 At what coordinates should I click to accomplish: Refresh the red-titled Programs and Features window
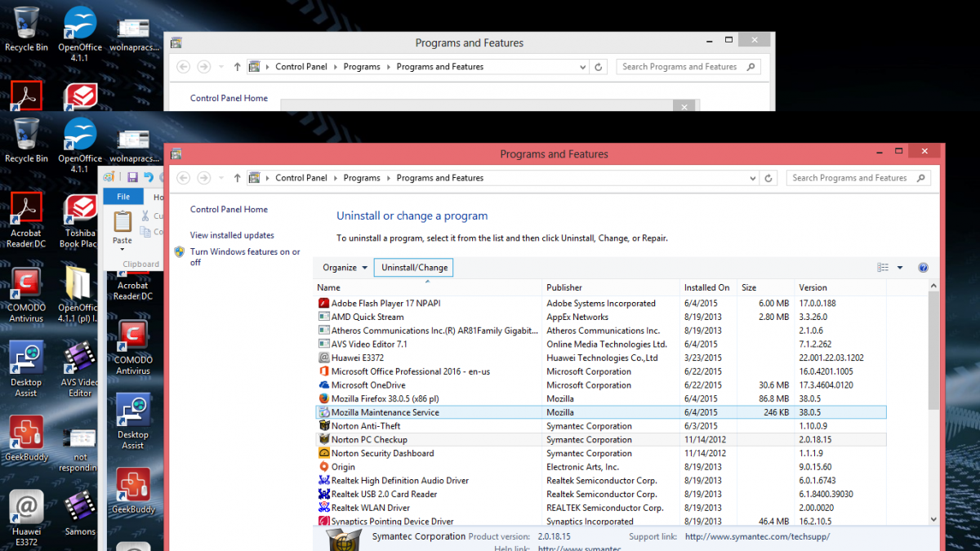[768, 178]
